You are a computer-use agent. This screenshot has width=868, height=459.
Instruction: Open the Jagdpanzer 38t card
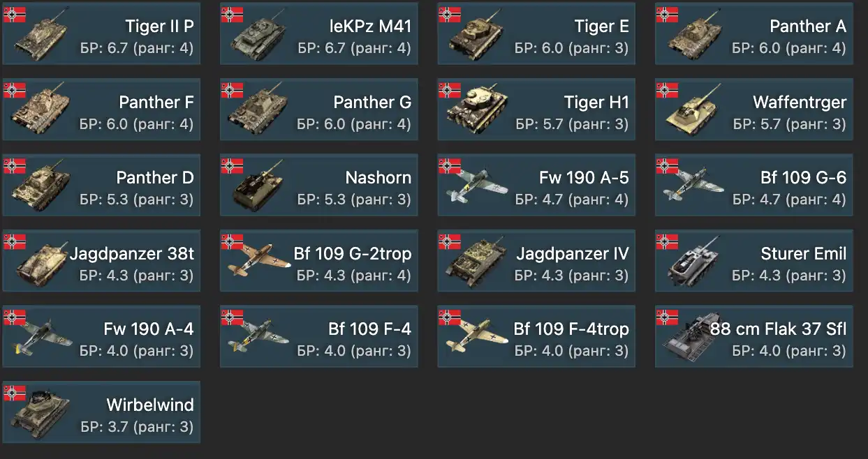pyautogui.click(x=101, y=261)
